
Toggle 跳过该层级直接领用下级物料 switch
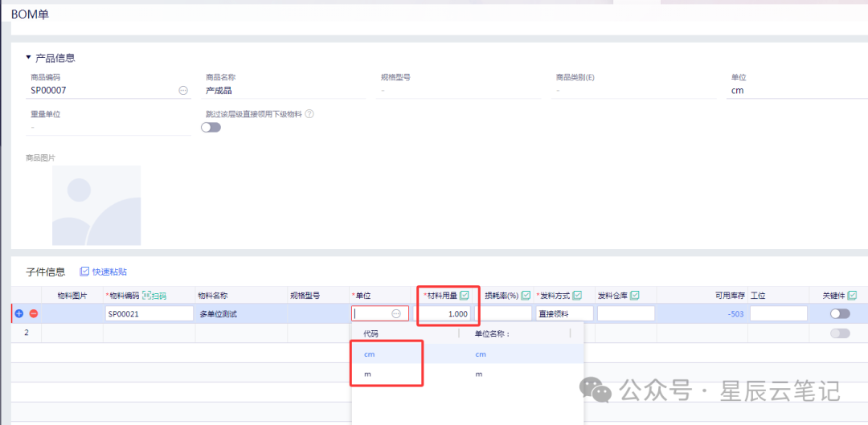[211, 127]
